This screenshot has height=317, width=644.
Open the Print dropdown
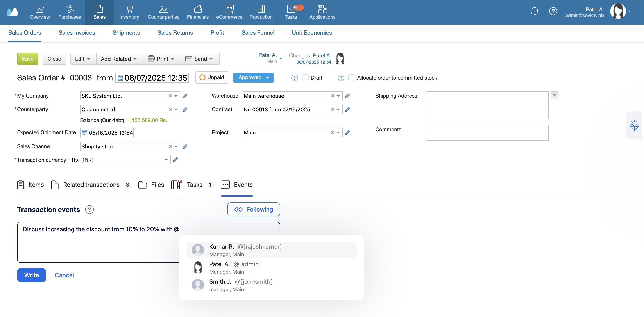point(161,59)
